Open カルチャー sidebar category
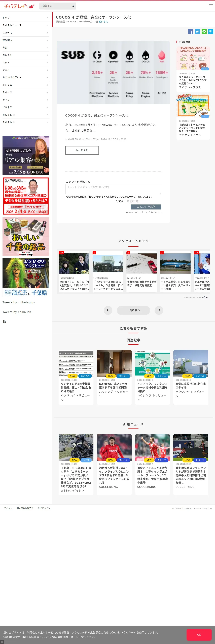Viewport: 215px width, 644px height. tap(26, 55)
